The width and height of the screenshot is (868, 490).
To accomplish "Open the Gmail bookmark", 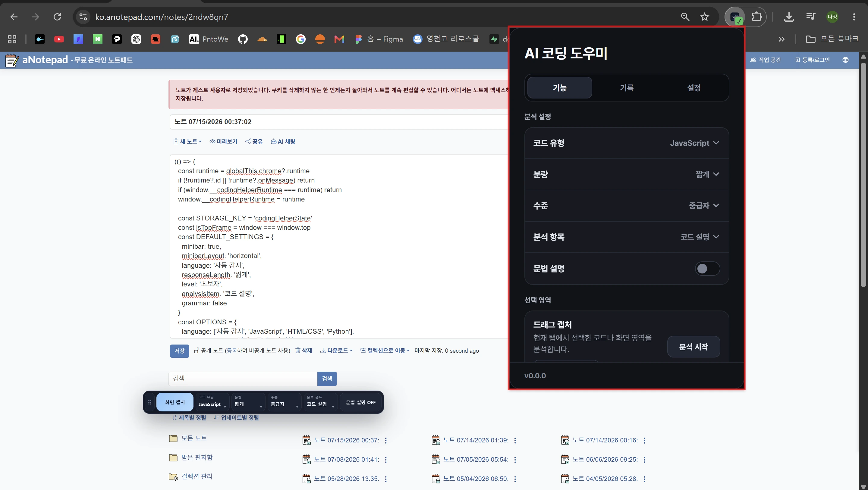I will [x=339, y=39].
